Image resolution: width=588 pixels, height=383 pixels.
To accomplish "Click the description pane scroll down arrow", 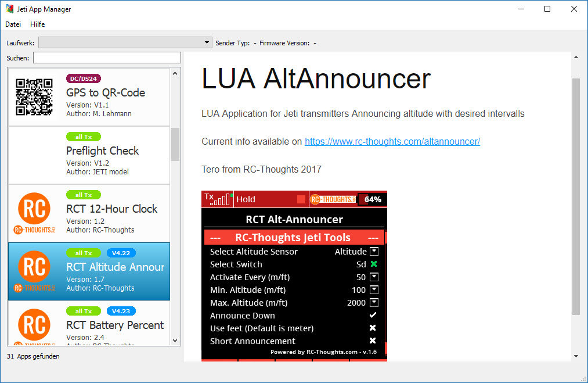I will [x=576, y=356].
